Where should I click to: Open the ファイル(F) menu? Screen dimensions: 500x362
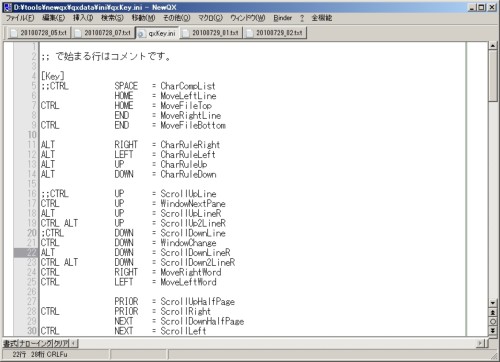[x=20, y=18]
